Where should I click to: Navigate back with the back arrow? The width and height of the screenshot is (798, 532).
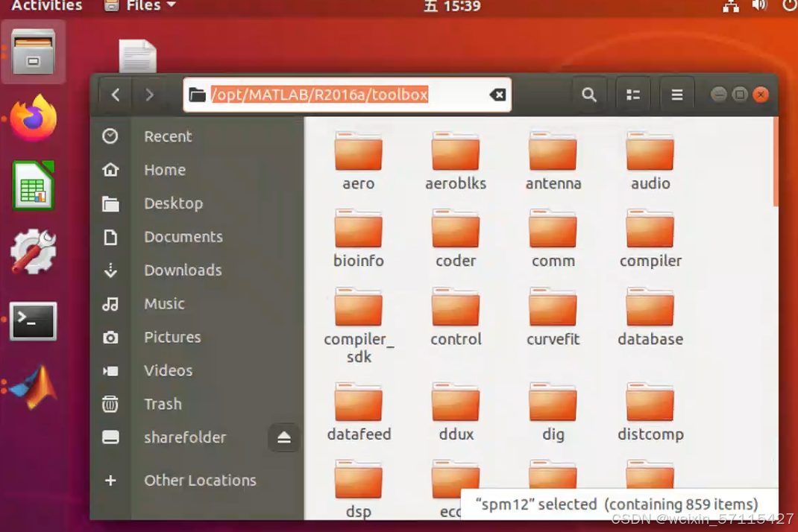(x=114, y=95)
